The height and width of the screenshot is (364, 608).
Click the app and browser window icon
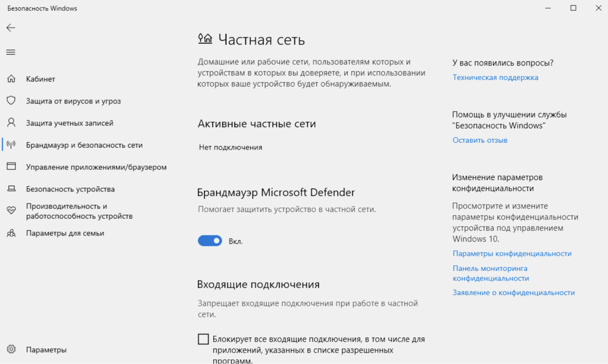coord(11,167)
